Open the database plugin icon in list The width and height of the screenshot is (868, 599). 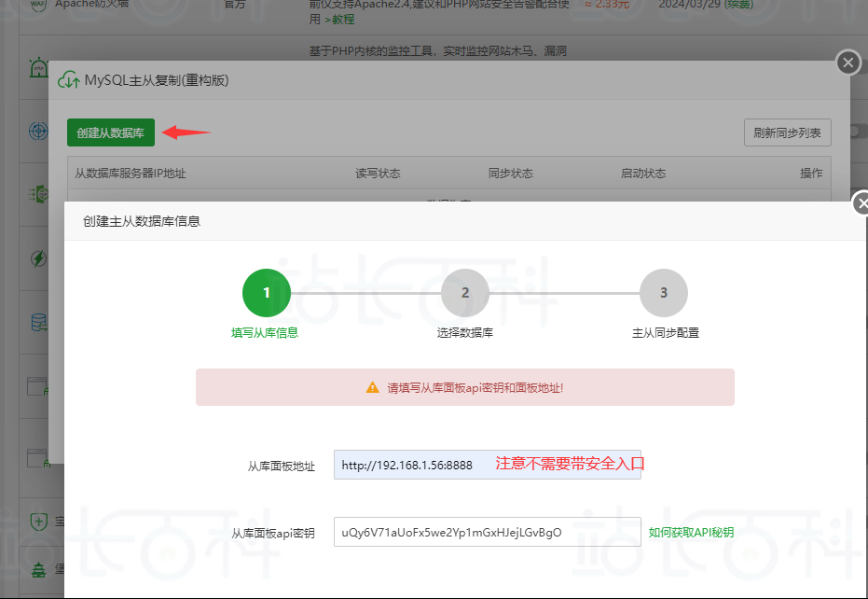(x=38, y=323)
